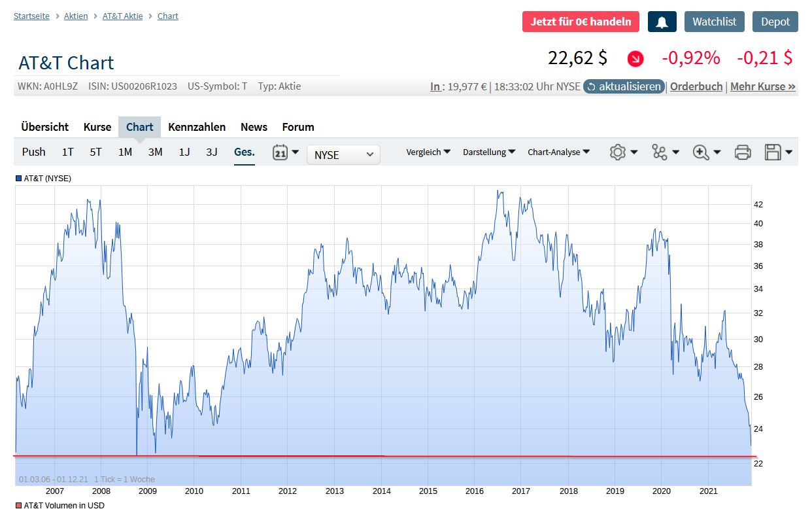This screenshot has height=509, width=812.
Task: Click the -0,21 $ change value
Action: tap(764, 58)
